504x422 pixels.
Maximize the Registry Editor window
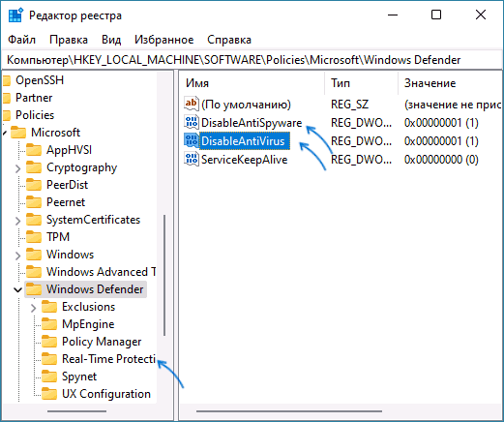point(436,15)
